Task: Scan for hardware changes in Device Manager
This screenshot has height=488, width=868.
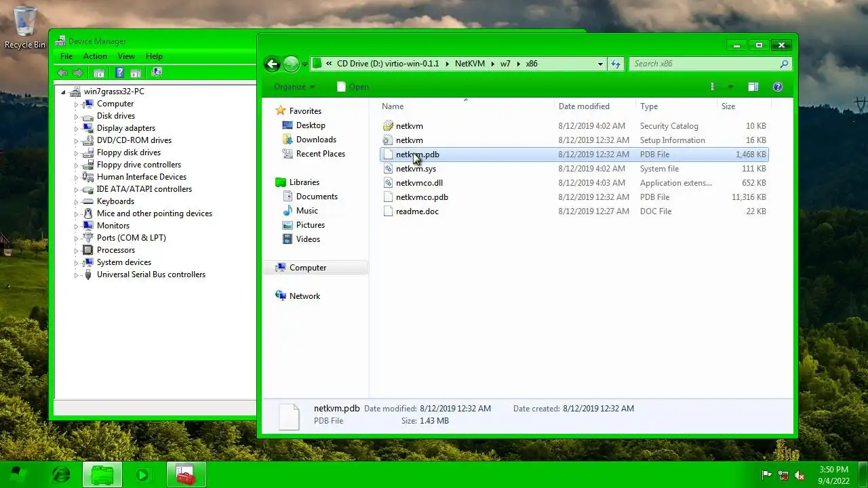Action: 157,73
